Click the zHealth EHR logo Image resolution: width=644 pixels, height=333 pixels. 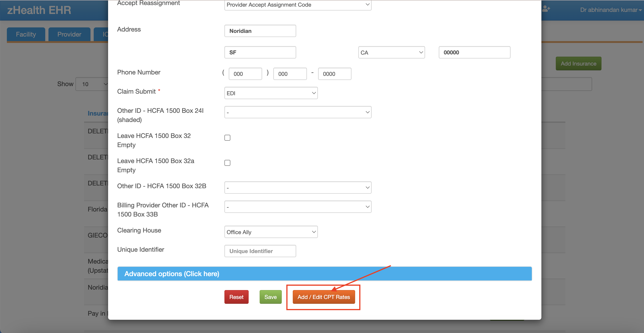coord(39,10)
